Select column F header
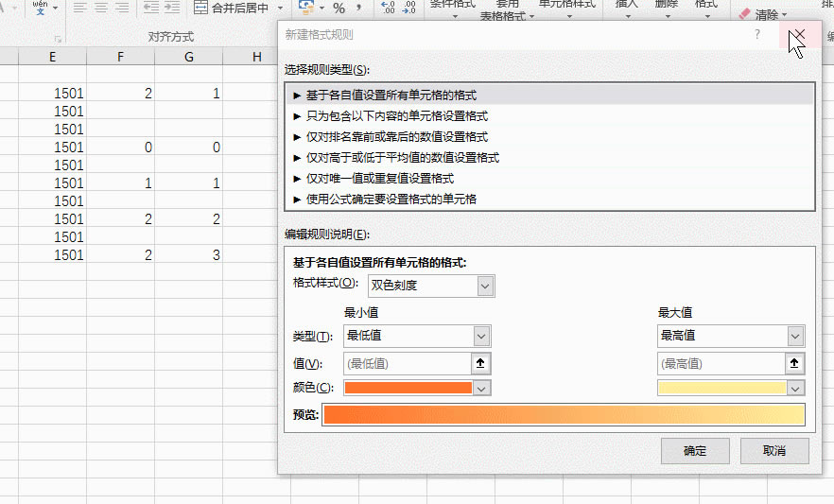The height and width of the screenshot is (504, 834). click(121, 57)
